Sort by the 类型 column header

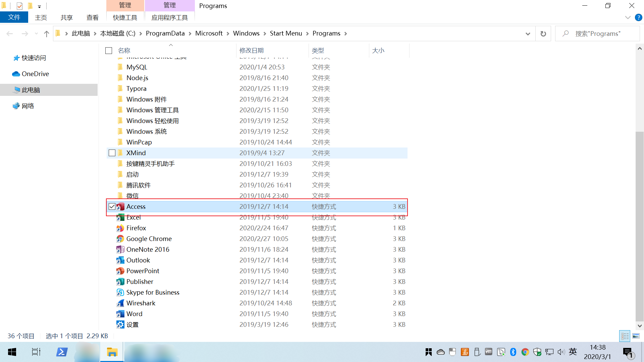339,51
